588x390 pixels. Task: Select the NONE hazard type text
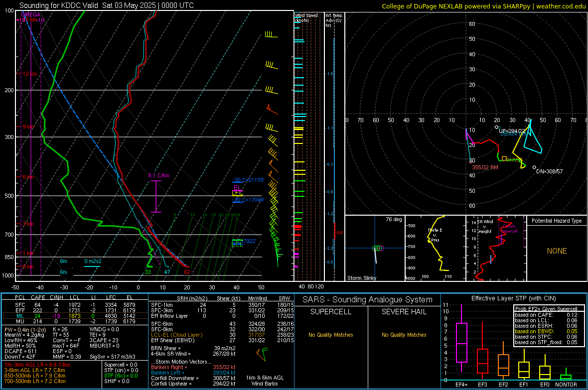pyautogui.click(x=557, y=251)
